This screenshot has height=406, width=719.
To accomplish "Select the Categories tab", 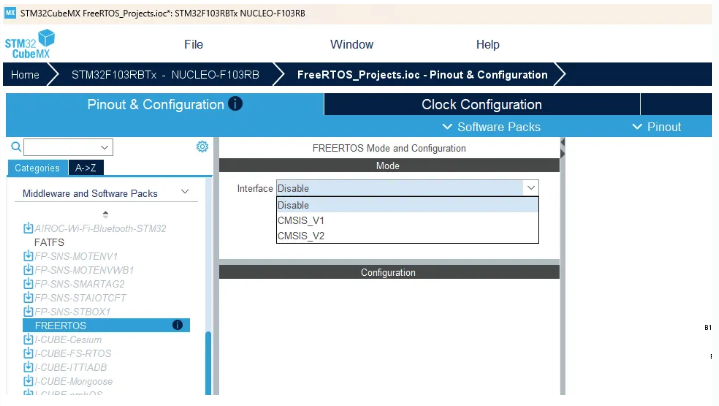I will coord(37,168).
